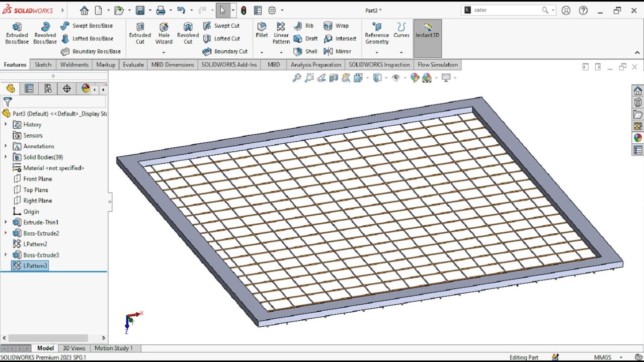644x362 pixels.
Task: Activate the Revolved Cut tool
Action: coord(188,33)
